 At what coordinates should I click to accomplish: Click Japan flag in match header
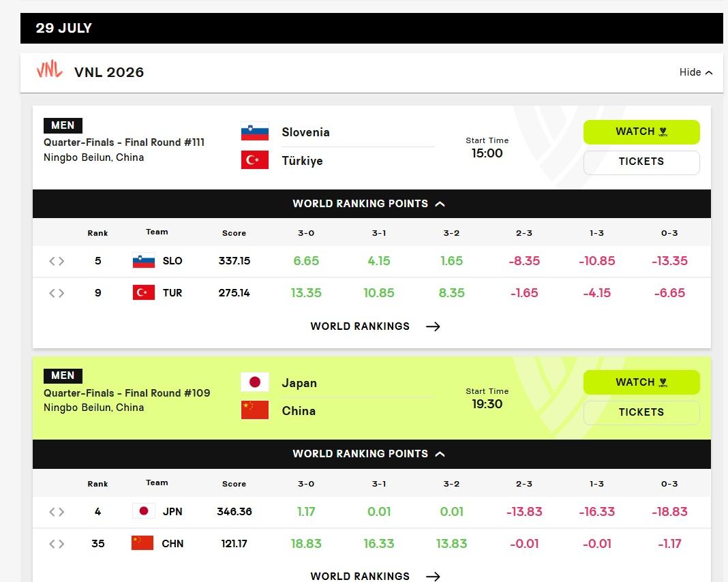click(255, 382)
